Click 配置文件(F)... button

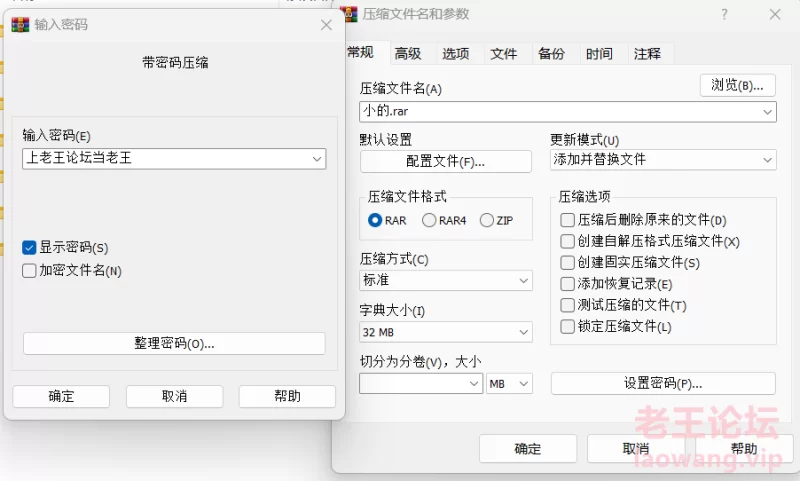(x=446, y=162)
